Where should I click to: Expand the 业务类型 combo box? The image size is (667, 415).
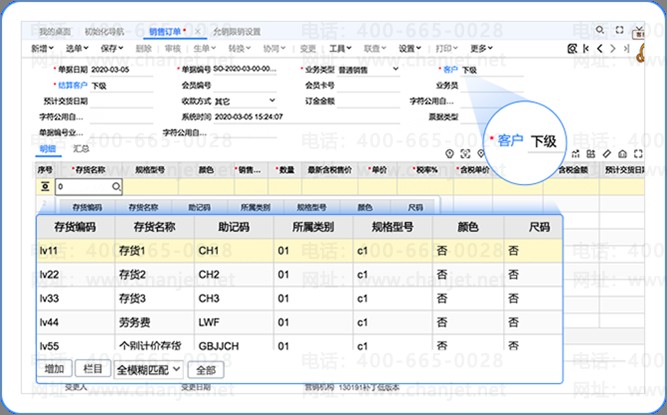point(396,69)
